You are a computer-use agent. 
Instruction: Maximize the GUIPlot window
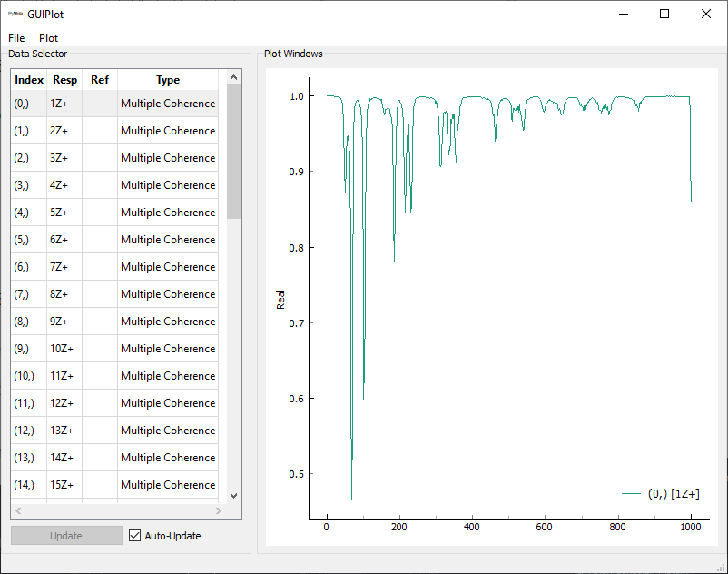pyautogui.click(x=664, y=14)
